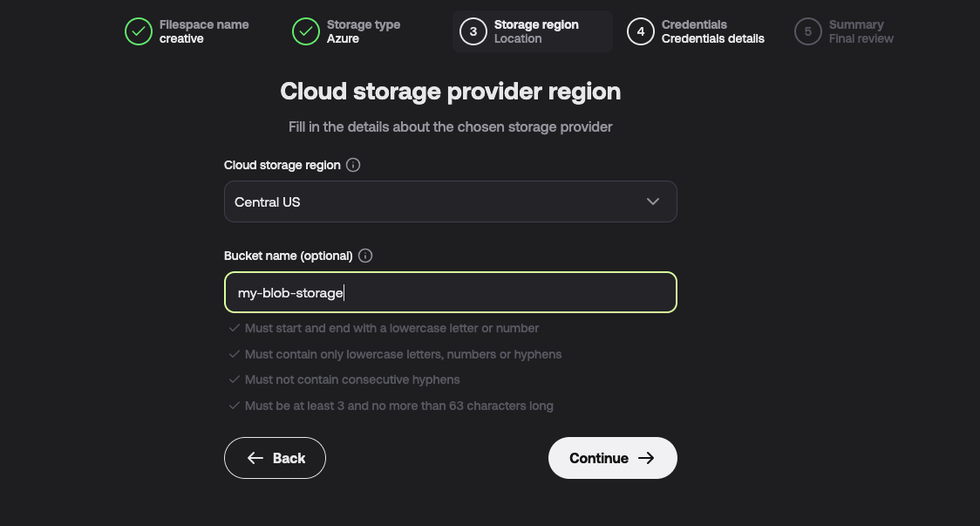Click the Back button
Screen dimensions: 980x526
275,458
